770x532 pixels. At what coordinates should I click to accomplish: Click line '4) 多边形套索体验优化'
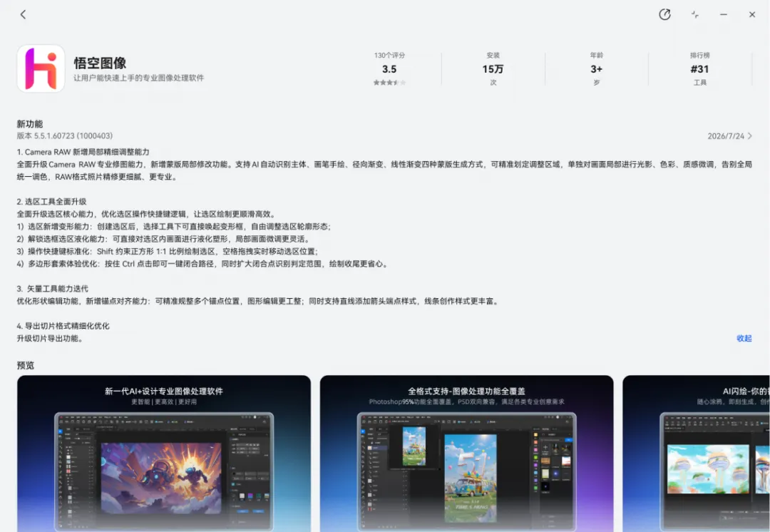pyautogui.click(x=203, y=264)
